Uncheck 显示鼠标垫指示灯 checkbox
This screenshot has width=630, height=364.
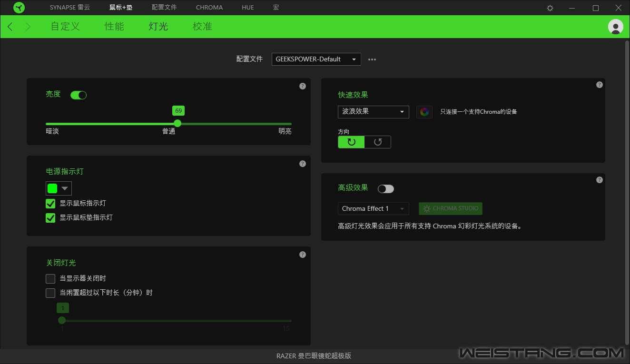pyautogui.click(x=50, y=218)
